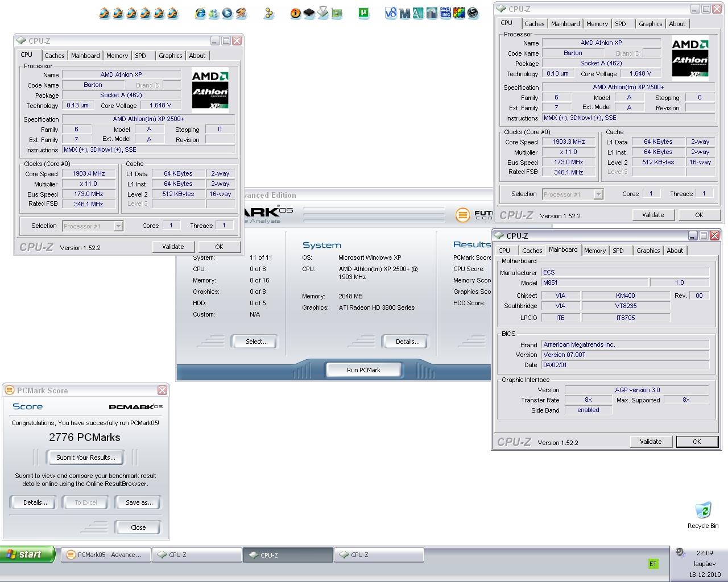This screenshot has height=582, width=728.
Task: Click Validate in the left CPU-Z window
Action: click(x=173, y=247)
